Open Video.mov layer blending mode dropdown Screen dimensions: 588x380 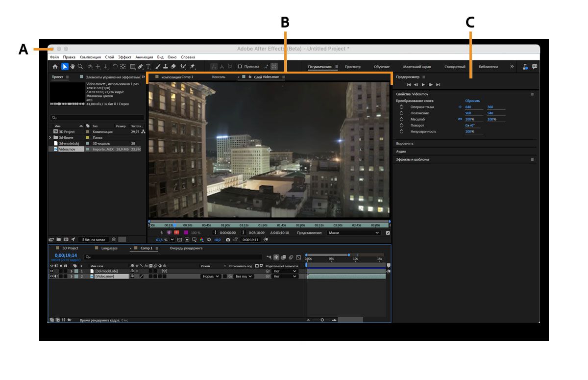coord(211,277)
